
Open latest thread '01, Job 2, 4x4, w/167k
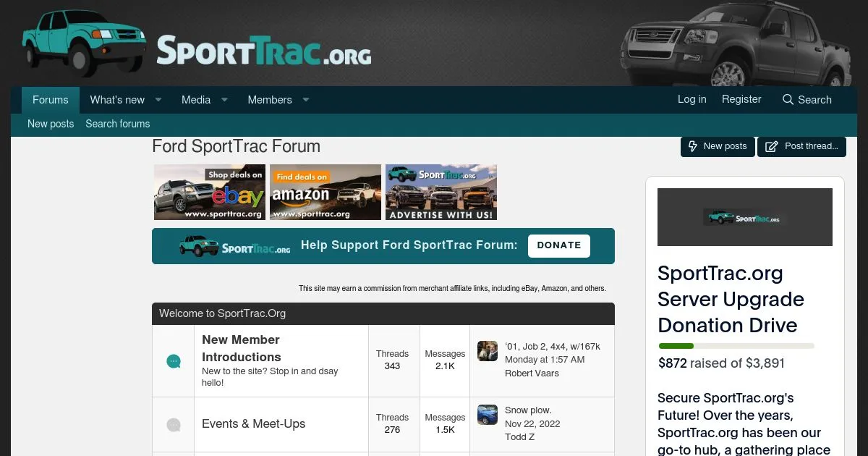click(x=553, y=347)
